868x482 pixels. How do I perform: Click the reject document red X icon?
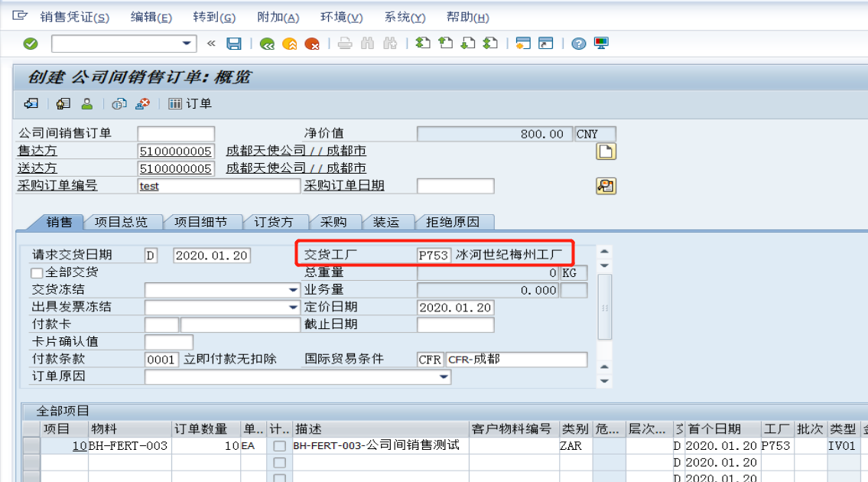pos(143,103)
